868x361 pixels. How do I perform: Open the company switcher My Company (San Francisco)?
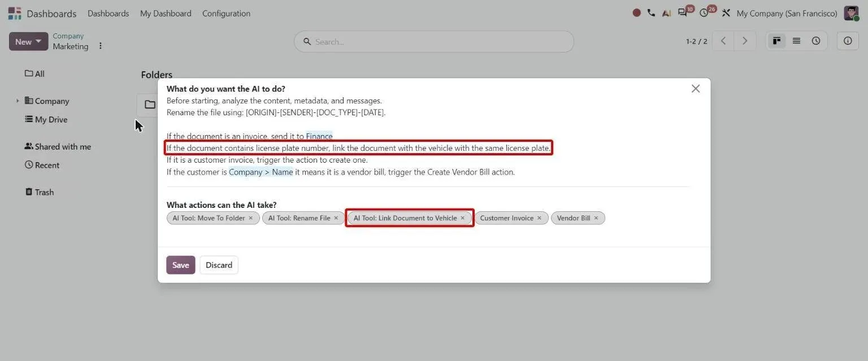[x=787, y=13]
